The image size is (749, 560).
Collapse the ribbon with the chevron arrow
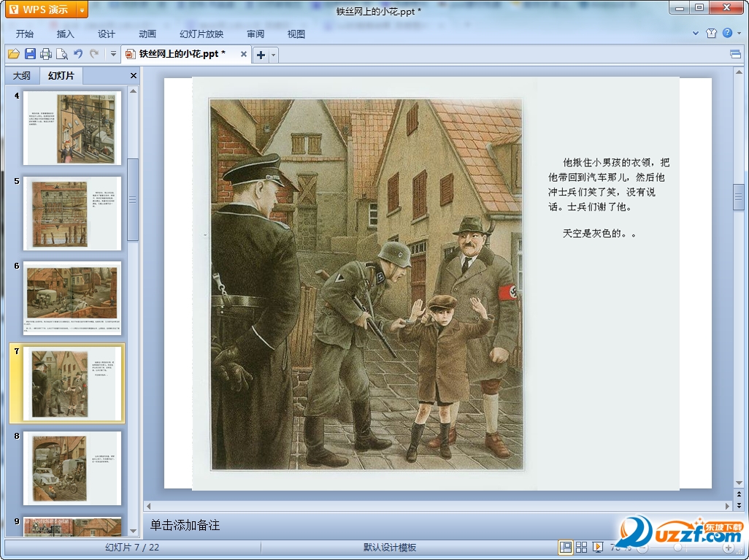point(696,34)
